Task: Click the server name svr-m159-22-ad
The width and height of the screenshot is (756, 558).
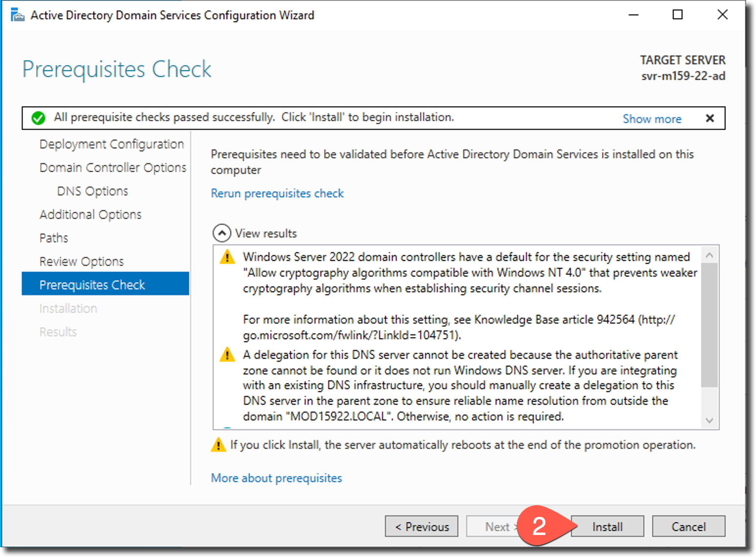Action: [683, 76]
